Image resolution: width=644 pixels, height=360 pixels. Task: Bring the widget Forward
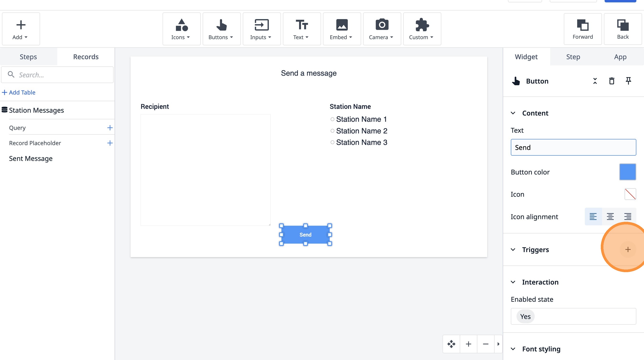(582, 29)
